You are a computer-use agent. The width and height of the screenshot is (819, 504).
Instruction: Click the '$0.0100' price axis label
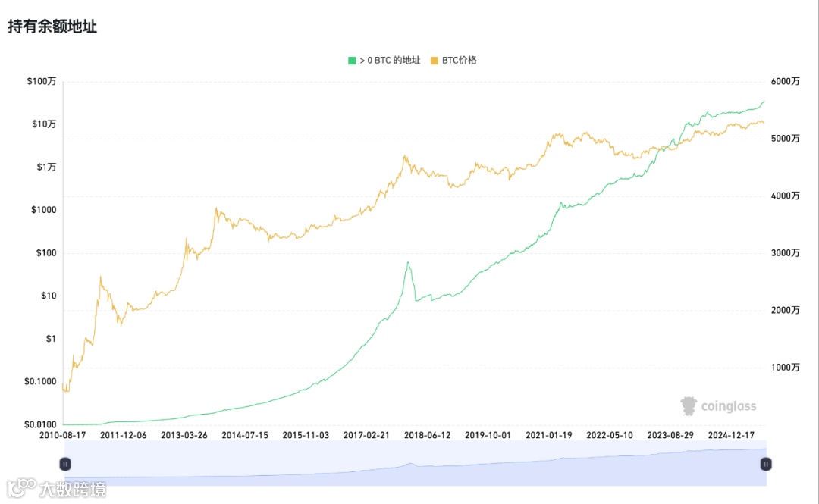(40, 424)
